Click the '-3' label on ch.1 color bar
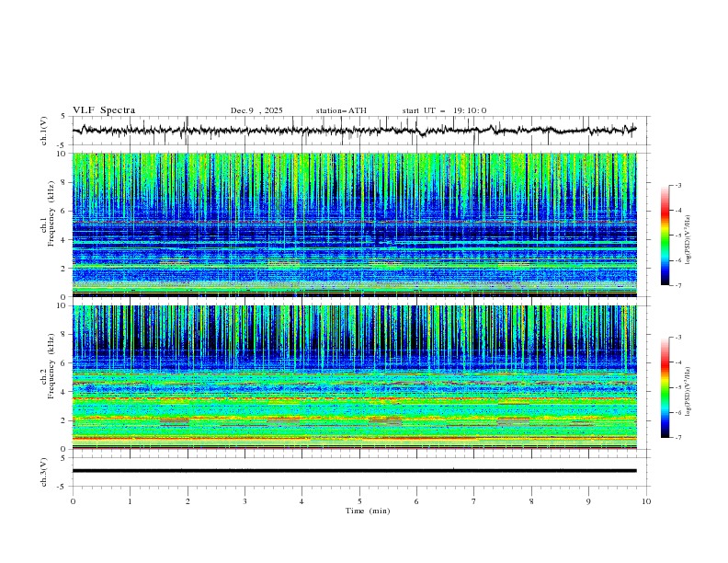This screenshot has height=563, width=728. tap(677, 185)
